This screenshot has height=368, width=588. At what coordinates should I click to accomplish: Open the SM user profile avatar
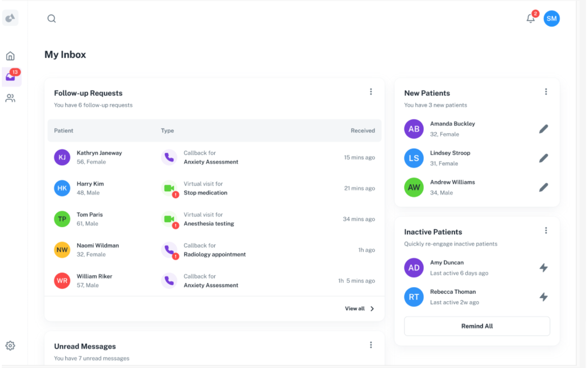tap(551, 18)
